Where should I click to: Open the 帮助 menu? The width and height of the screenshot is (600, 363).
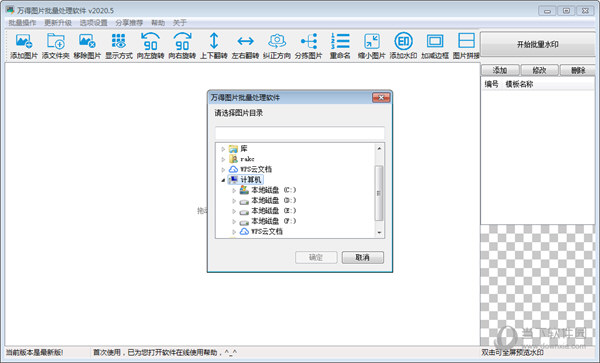tap(158, 23)
